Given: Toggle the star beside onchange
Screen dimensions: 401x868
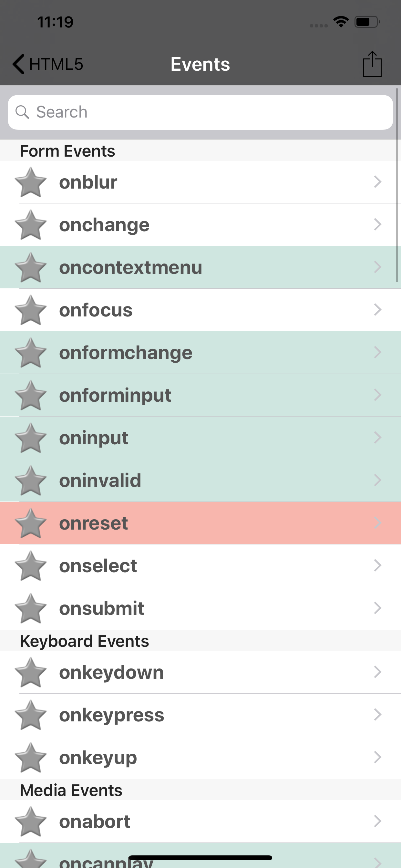Looking at the screenshot, I should click(x=31, y=225).
